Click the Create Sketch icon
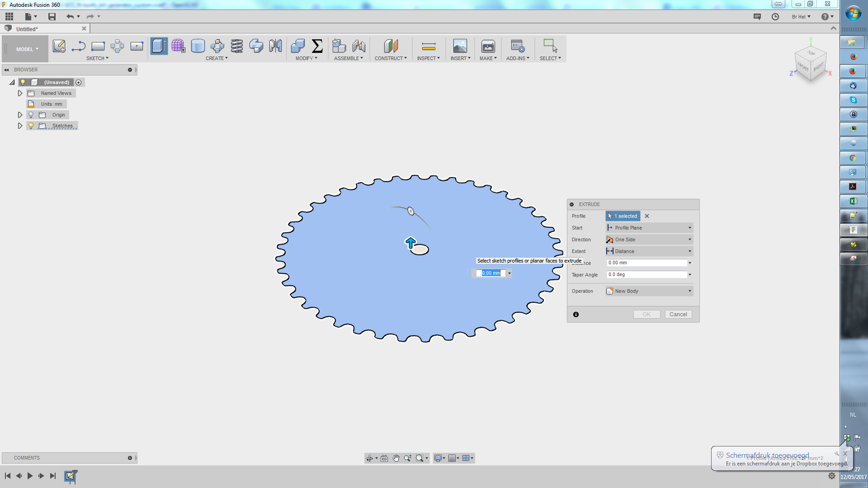Viewport: 868px width, 488px height. click(59, 46)
